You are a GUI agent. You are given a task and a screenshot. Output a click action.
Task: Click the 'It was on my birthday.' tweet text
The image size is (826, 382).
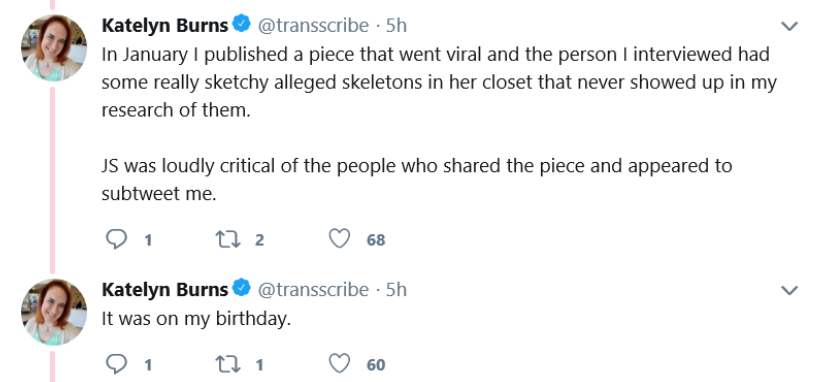pos(196,319)
